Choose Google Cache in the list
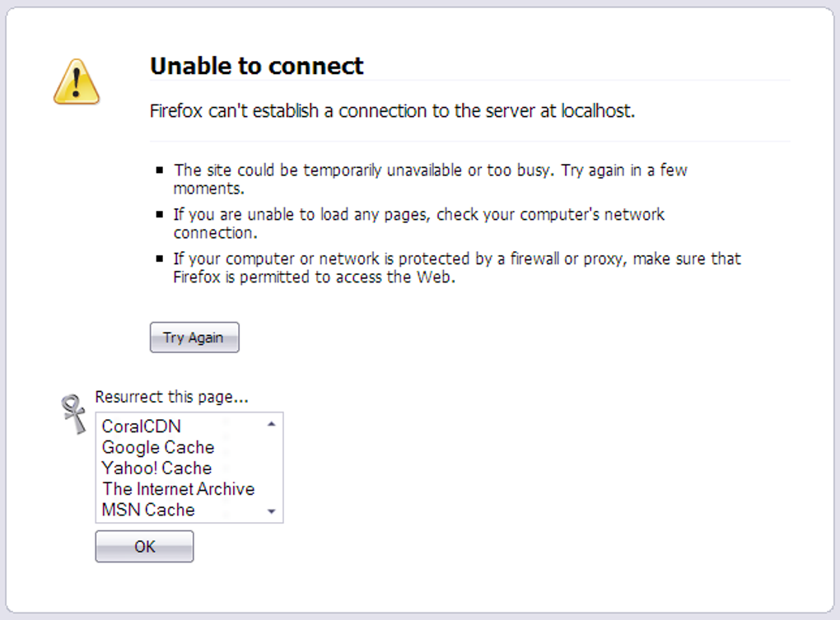The height and width of the screenshot is (620, 840). click(158, 447)
